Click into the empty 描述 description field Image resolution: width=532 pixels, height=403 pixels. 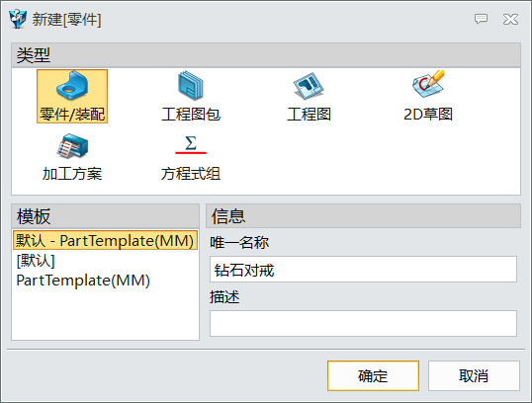[363, 323]
